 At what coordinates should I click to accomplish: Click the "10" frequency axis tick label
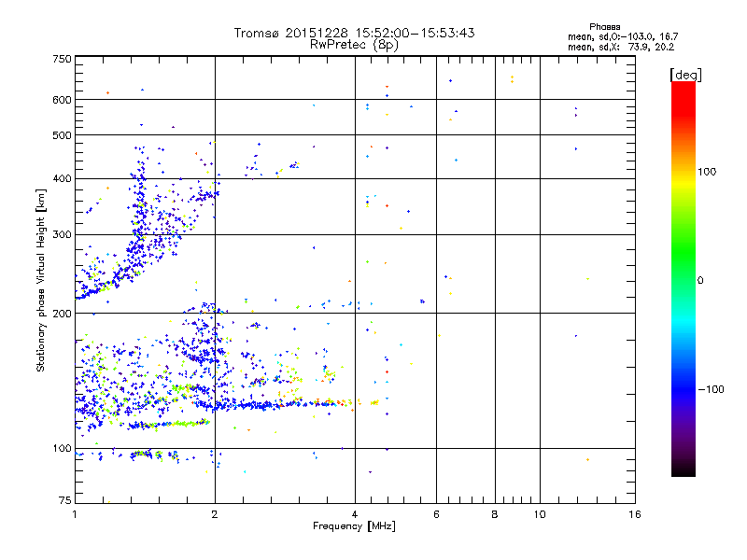coord(540,514)
